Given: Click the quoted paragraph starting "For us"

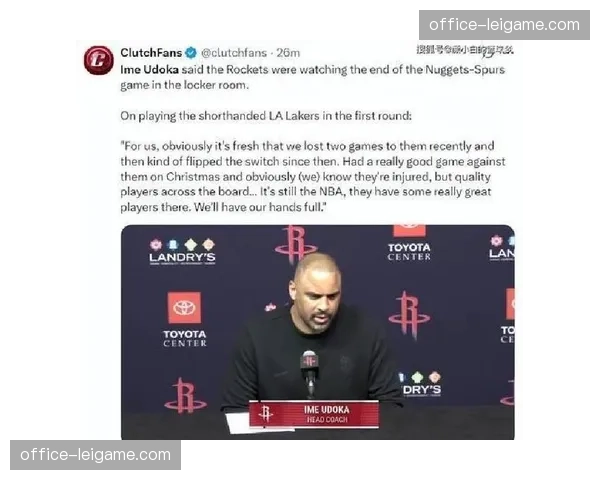Looking at the screenshot, I should pyautogui.click(x=313, y=176).
